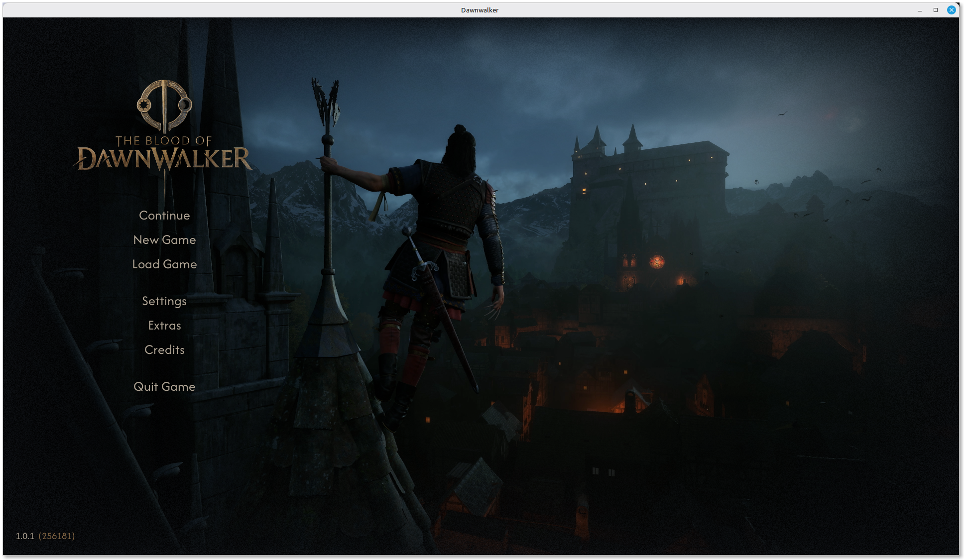Start a New Game
Screen dimensions: 964x560
(164, 240)
